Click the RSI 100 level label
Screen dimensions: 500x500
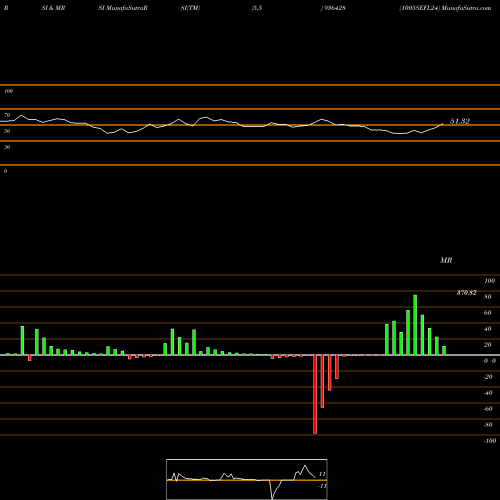[x=8, y=91]
